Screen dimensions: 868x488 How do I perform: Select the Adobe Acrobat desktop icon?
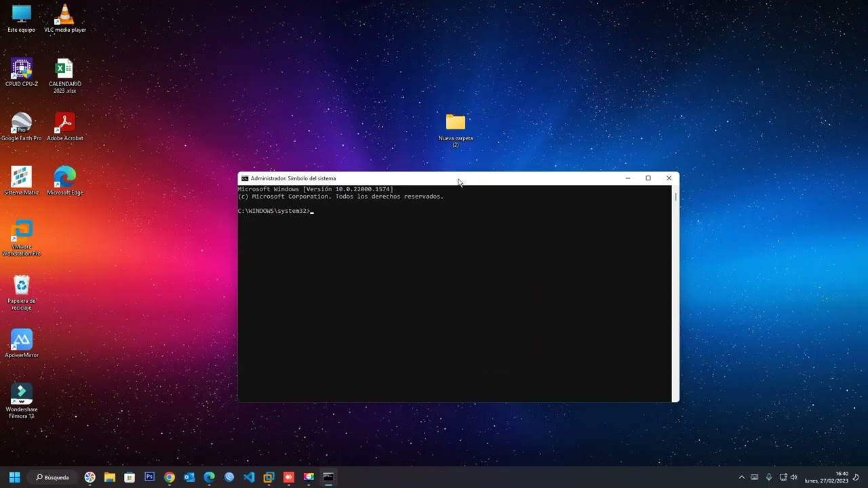[x=64, y=127]
